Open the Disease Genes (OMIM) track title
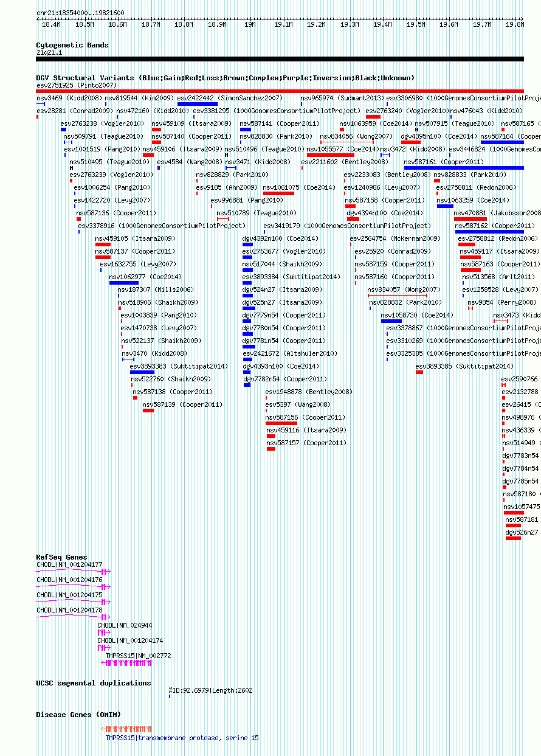The height and width of the screenshot is (756, 541). (78, 715)
